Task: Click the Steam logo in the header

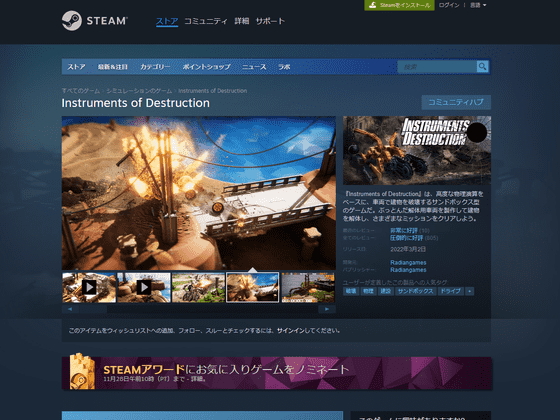Action: coord(95,21)
